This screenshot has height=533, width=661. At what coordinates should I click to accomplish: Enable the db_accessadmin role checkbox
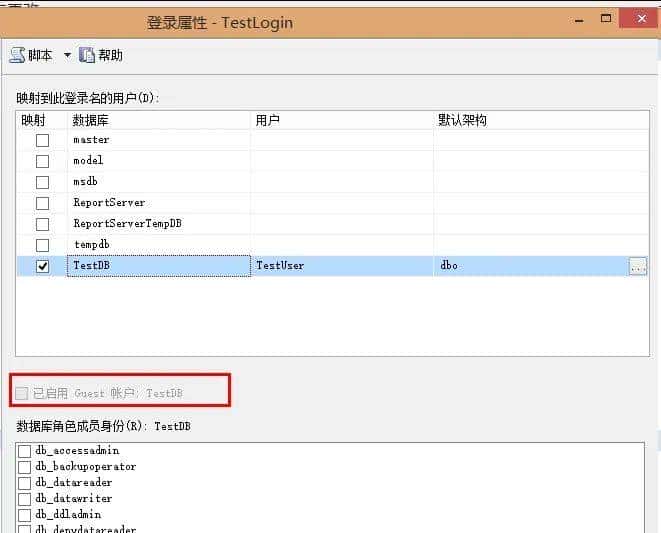(24, 451)
